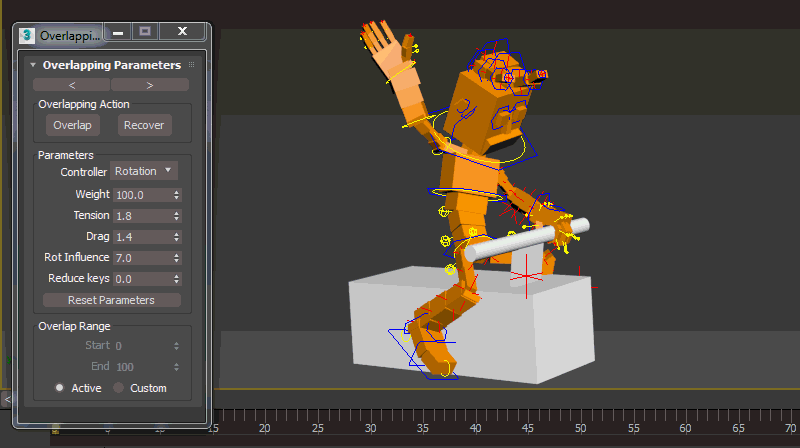800x448 pixels.
Task: Collapse the Overlapping Parameters rollout
Action: coord(33,65)
